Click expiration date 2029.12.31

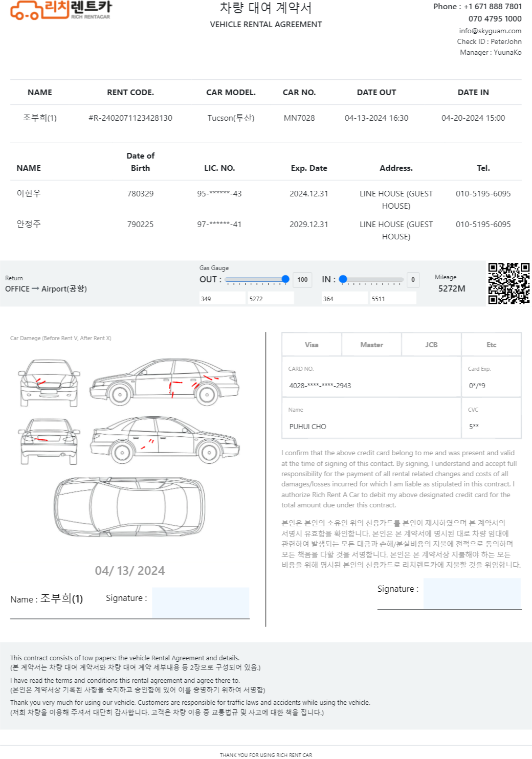(x=309, y=225)
